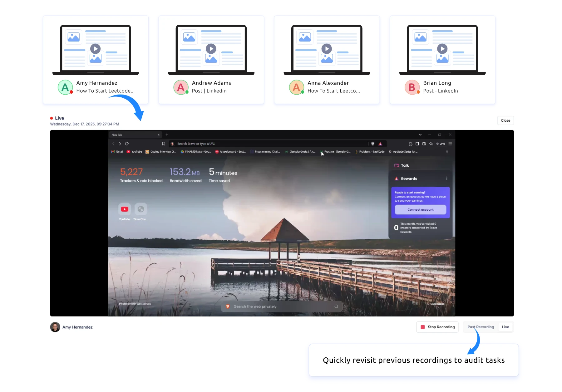
Task: Open the hamburger main menu
Action: [450, 144]
